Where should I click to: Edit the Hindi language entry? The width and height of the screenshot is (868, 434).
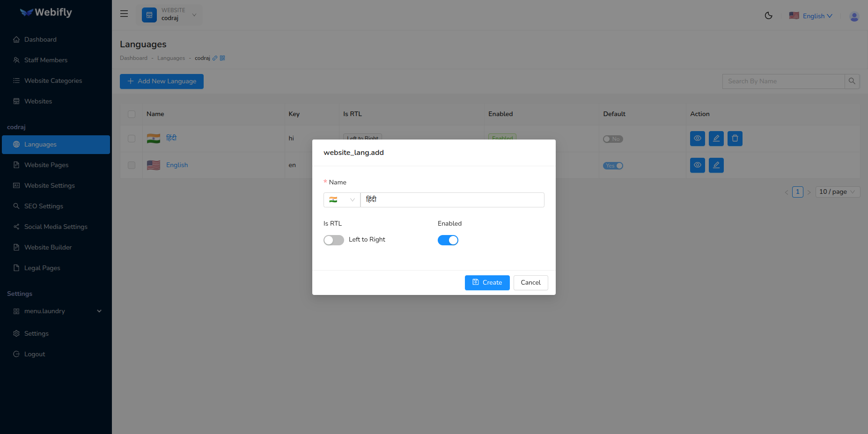click(716, 138)
